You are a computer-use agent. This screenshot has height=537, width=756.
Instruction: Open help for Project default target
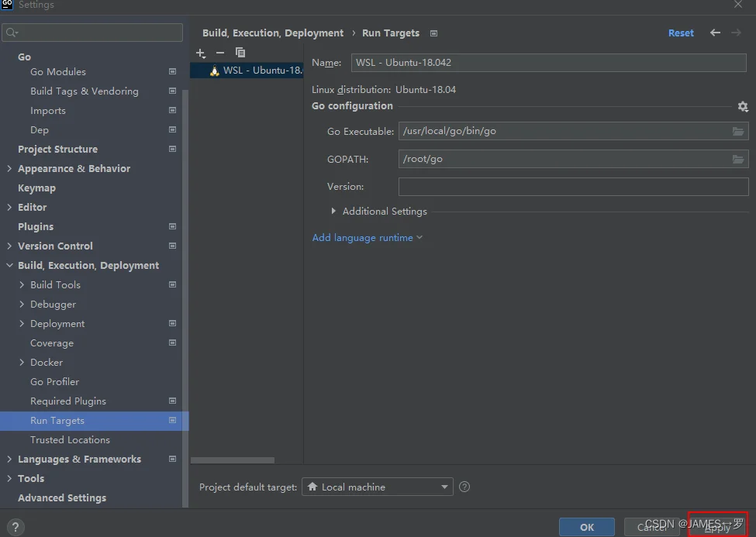[464, 487]
